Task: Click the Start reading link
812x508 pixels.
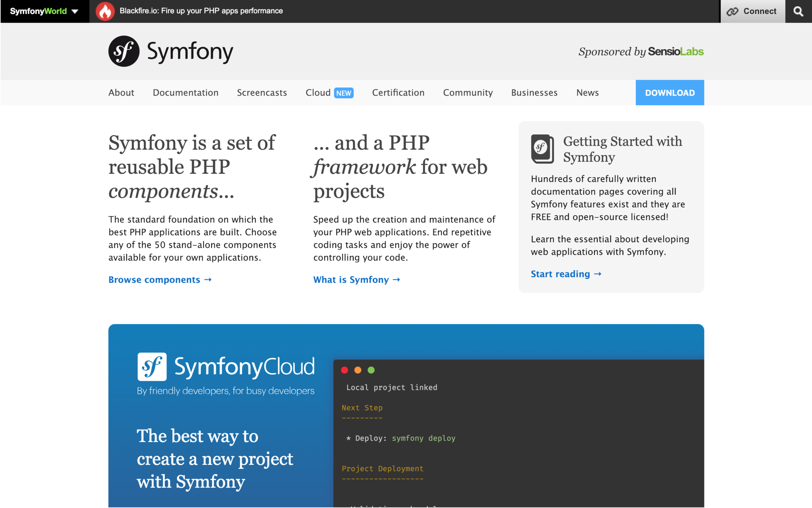Action: [x=566, y=274]
